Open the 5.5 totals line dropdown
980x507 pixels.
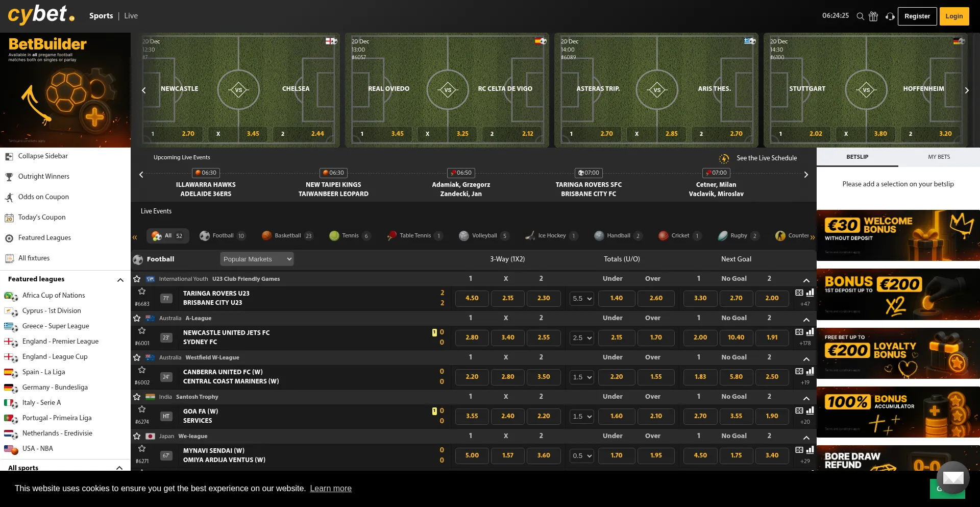(581, 299)
